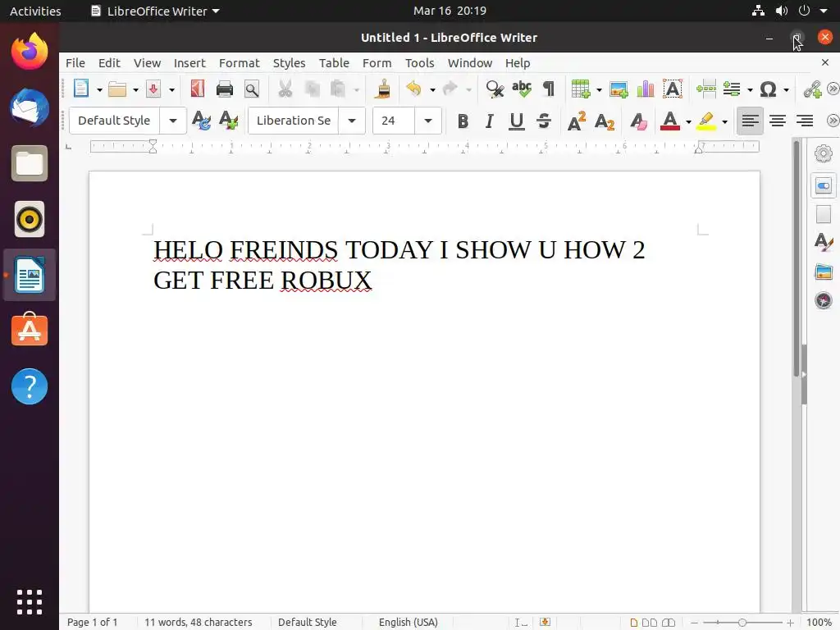Image resolution: width=840 pixels, height=630 pixels.
Task: Expand the special character dropdown arrow
Action: [786, 90]
